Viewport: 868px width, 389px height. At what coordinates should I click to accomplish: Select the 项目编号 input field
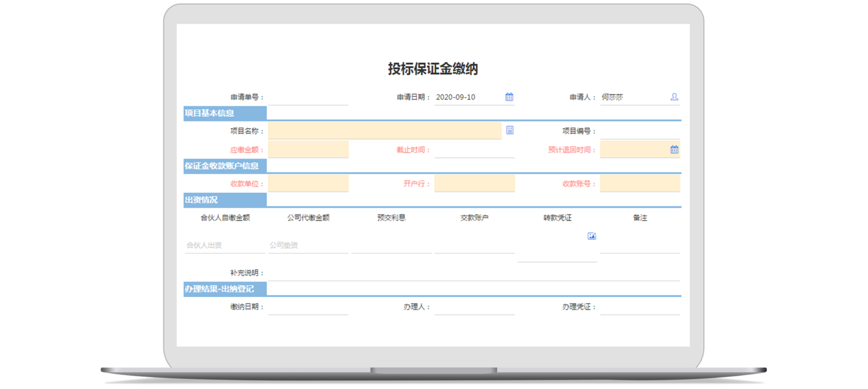(x=639, y=131)
